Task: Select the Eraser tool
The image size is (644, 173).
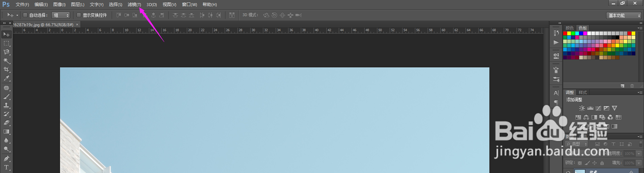Action: pyautogui.click(x=6, y=123)
